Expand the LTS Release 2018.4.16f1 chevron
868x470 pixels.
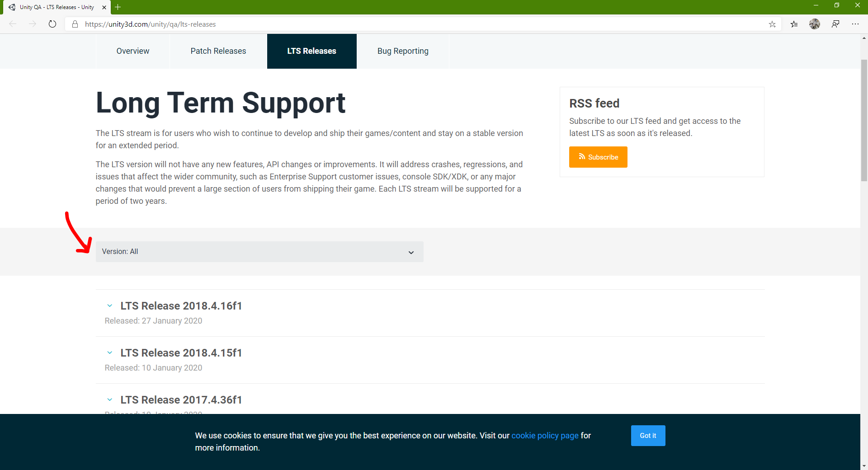109,306
